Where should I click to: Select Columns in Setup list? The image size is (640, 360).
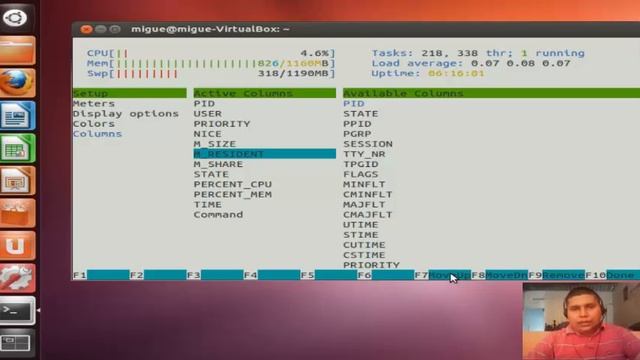click(x=98, y=134)
